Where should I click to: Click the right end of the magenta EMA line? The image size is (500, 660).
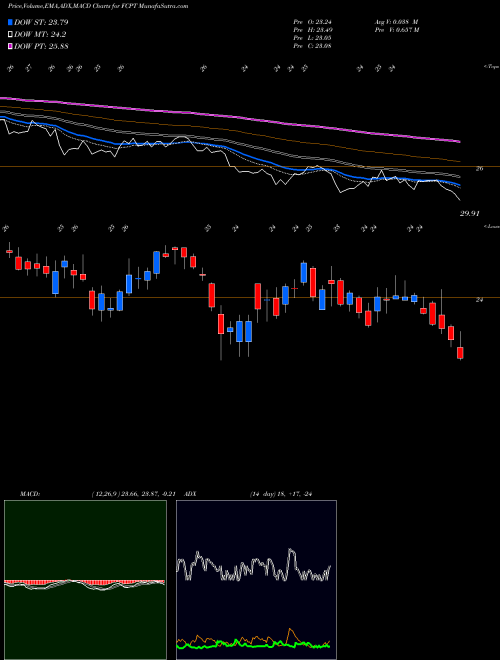click(x=458, y=141)
